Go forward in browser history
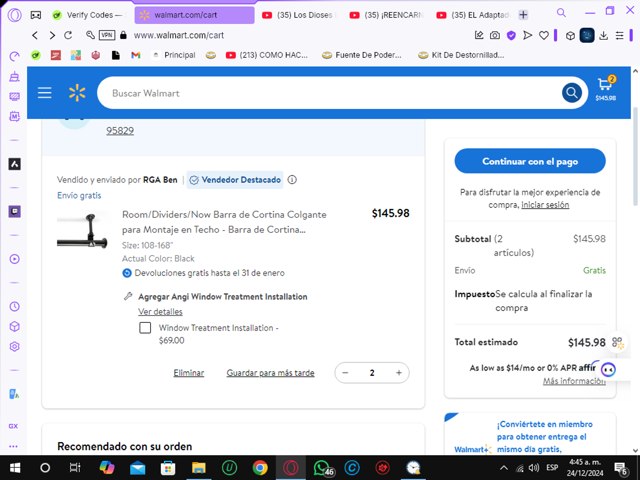Viewport: 640px width, 480px height. pyautogui.click(x=52, y=36)
